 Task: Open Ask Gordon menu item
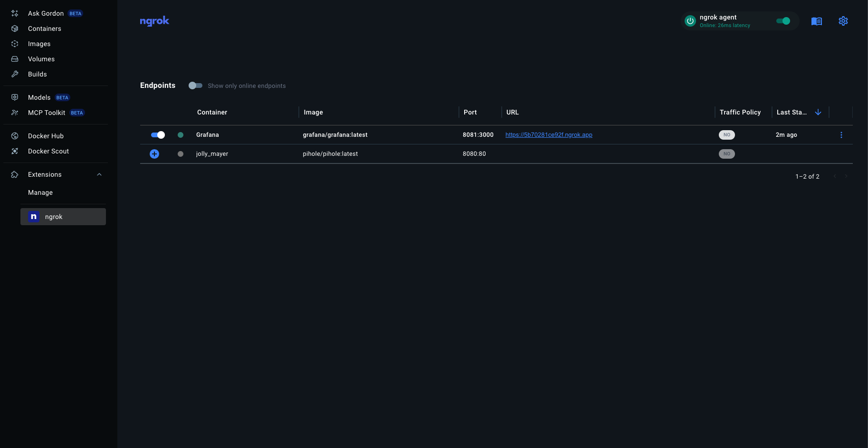tap(46, 13)
